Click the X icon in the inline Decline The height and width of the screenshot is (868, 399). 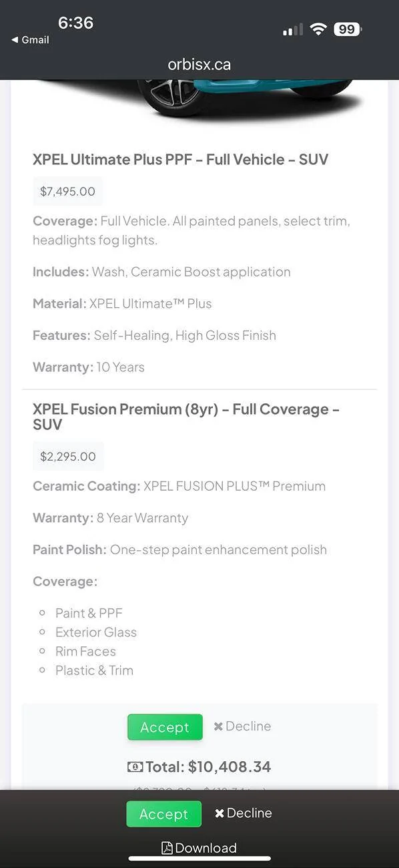pyautogui.click(x=218, y=726)
